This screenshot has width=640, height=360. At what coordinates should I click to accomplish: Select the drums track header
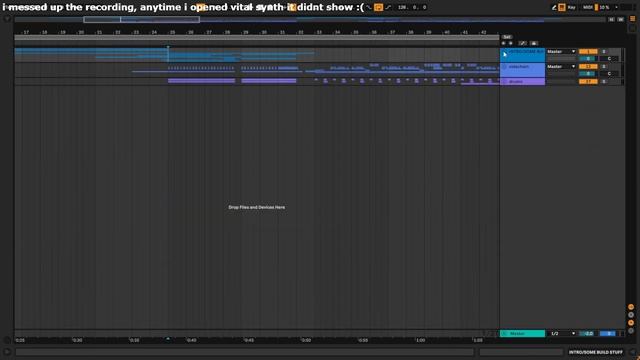point(522,82)
